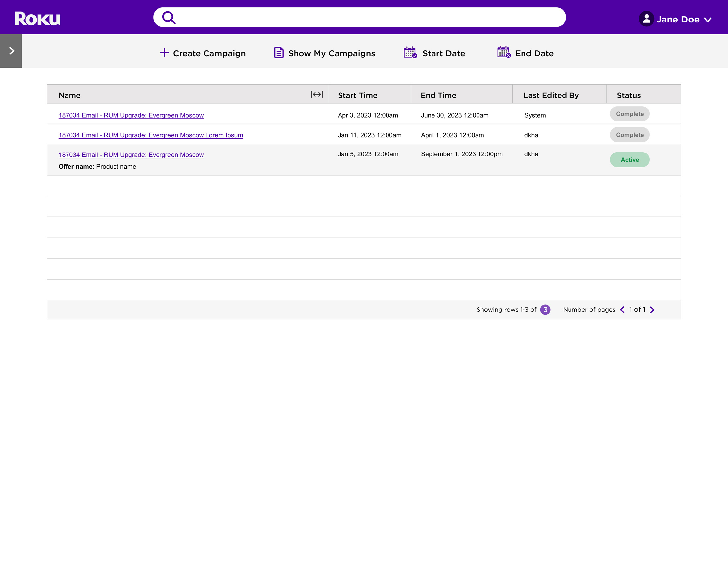Click the Name column resize icon
The image size is (728, 567).
tap(317, 95)
